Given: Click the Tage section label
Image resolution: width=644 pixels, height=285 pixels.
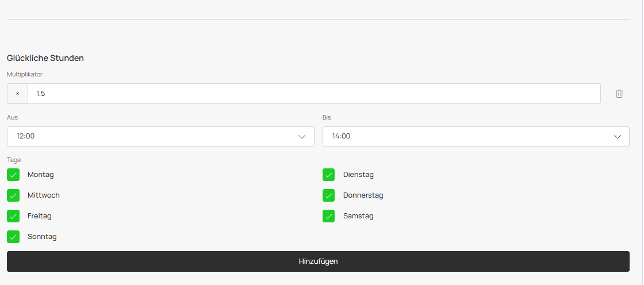Looking at the screenshot, I should pyautogui.click(x=14, y=160).
